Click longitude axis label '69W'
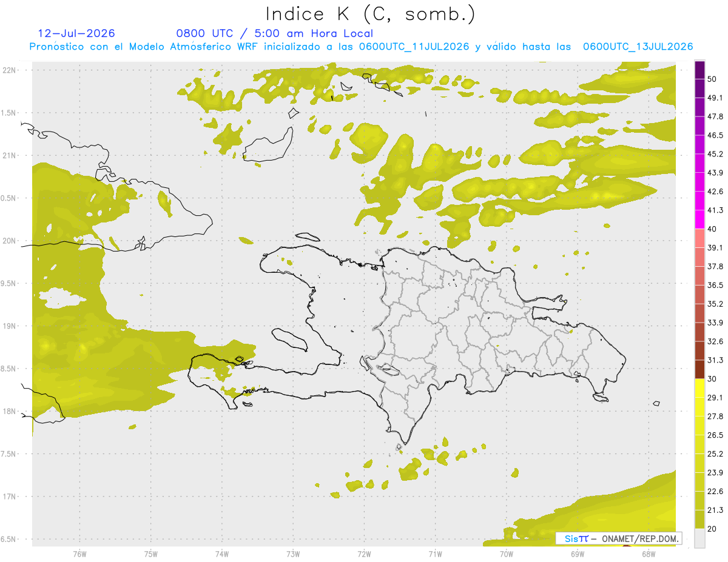This screenshot has height=562, width=728. point(578,554)
